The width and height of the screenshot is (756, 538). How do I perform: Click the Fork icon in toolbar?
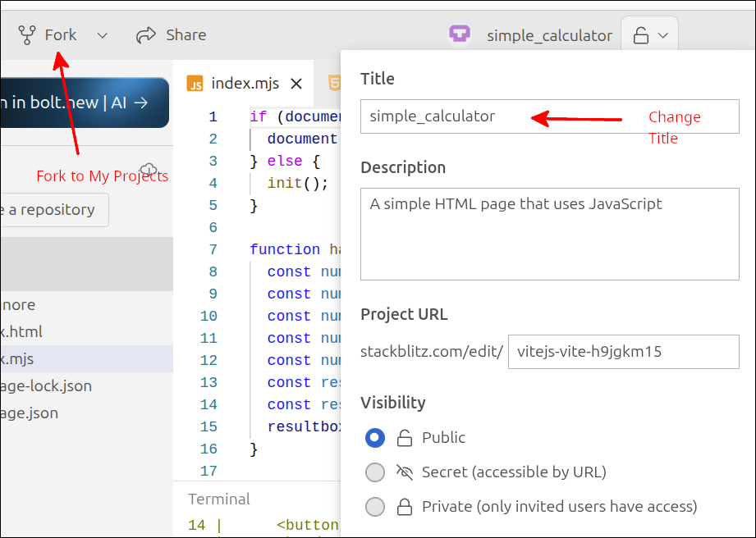(27, 35)
